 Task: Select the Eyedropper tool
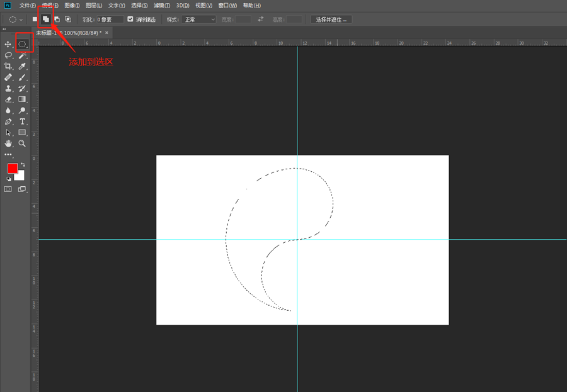[x=22, y=66]
